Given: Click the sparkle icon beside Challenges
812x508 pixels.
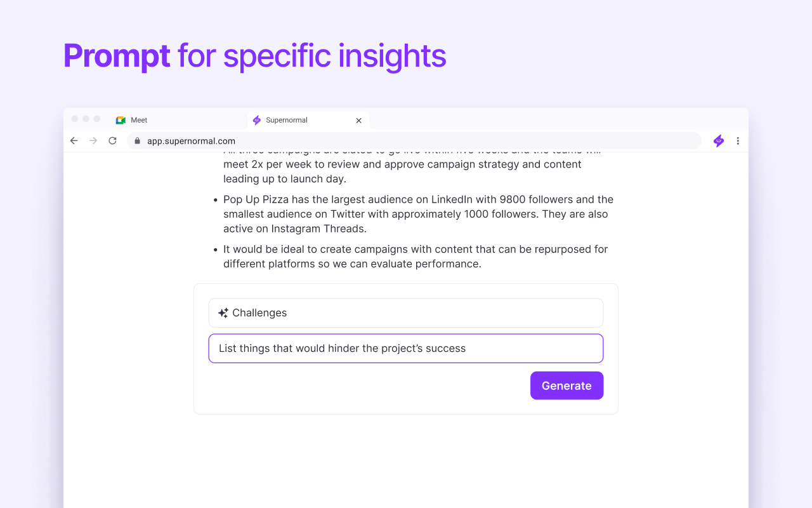Looking at the screenshot, I should (x=223, y=313).
